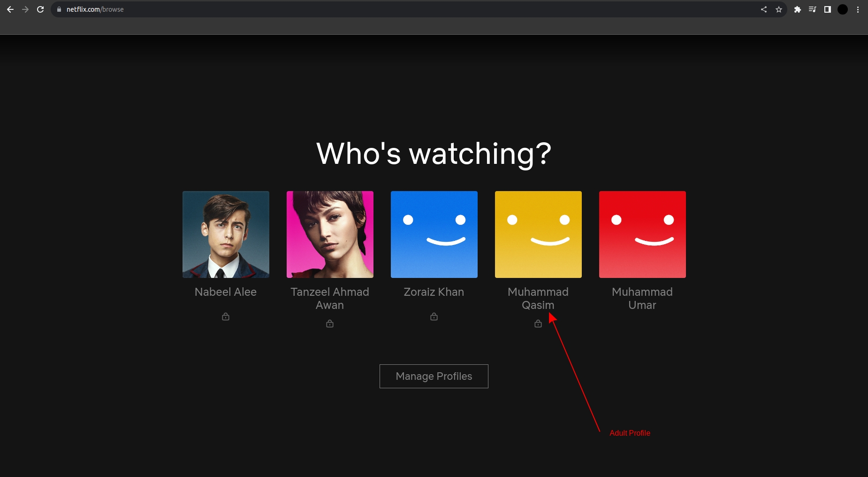Screen dimensions: 868x477
Task: Click the Tanzeel Ahmad Awan name label
Action: point(330,299)
